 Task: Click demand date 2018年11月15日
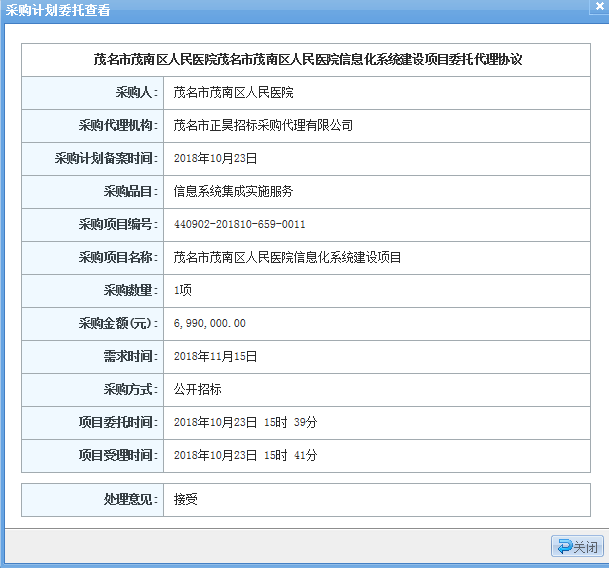(x=216, y=356)
